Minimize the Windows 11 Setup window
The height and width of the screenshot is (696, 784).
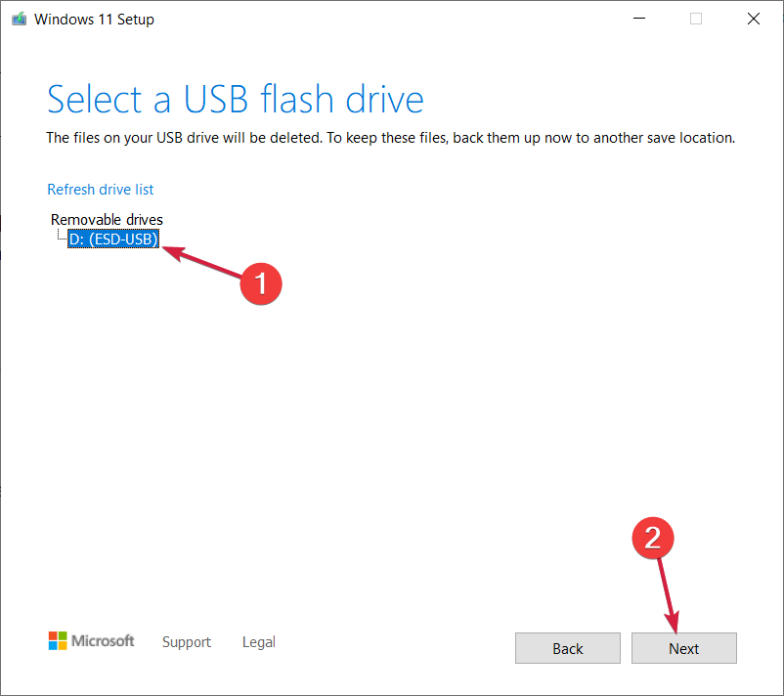[638, 18]
